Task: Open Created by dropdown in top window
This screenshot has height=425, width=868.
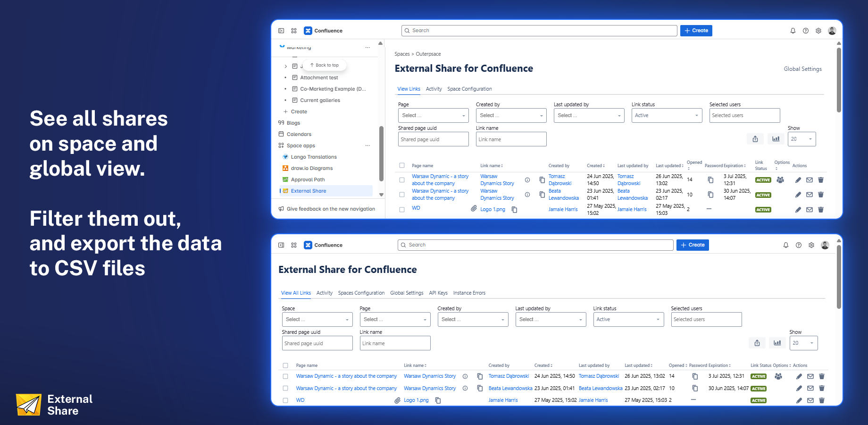Action: click(x=511, y=115)
